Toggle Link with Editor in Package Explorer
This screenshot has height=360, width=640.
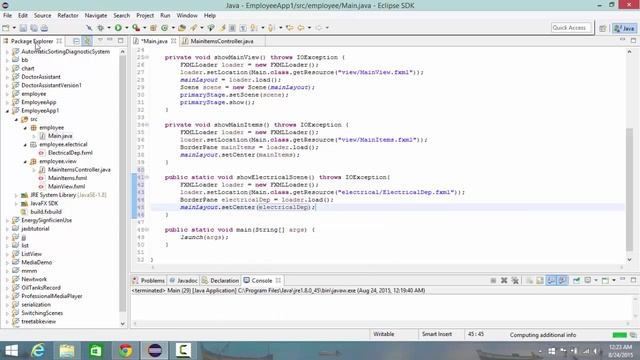(x=87, y=41)
